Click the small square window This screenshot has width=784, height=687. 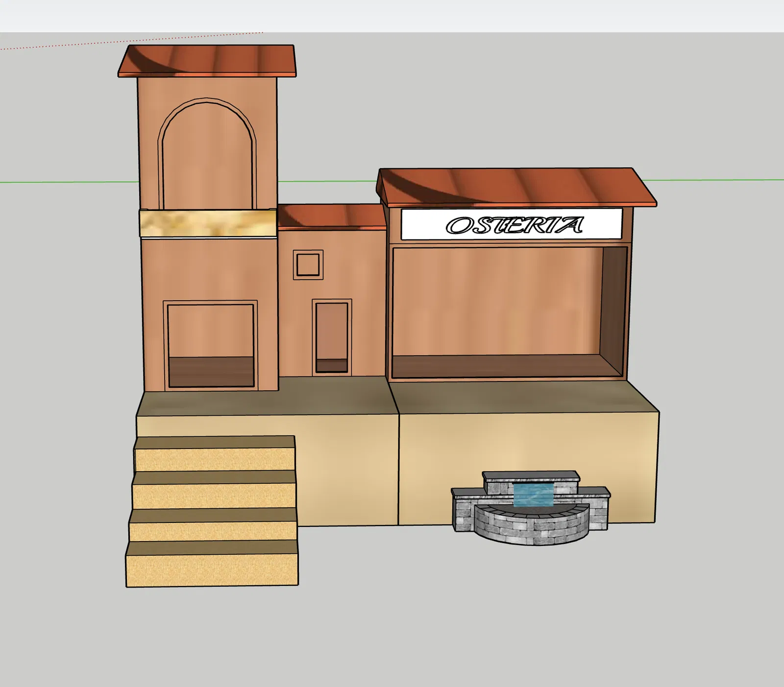pyautogui.click(x=308, y=265)
